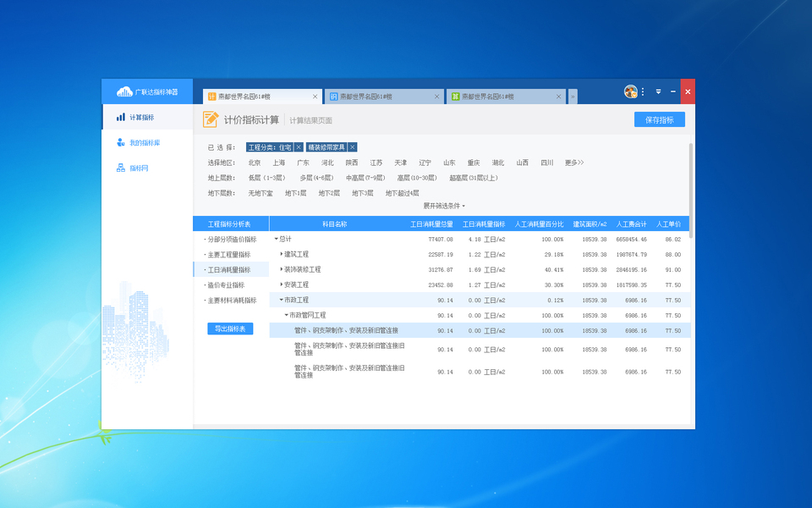Click the 人工费合计 column header
This screenshot has height=508, width=812.
click(631, 224)
